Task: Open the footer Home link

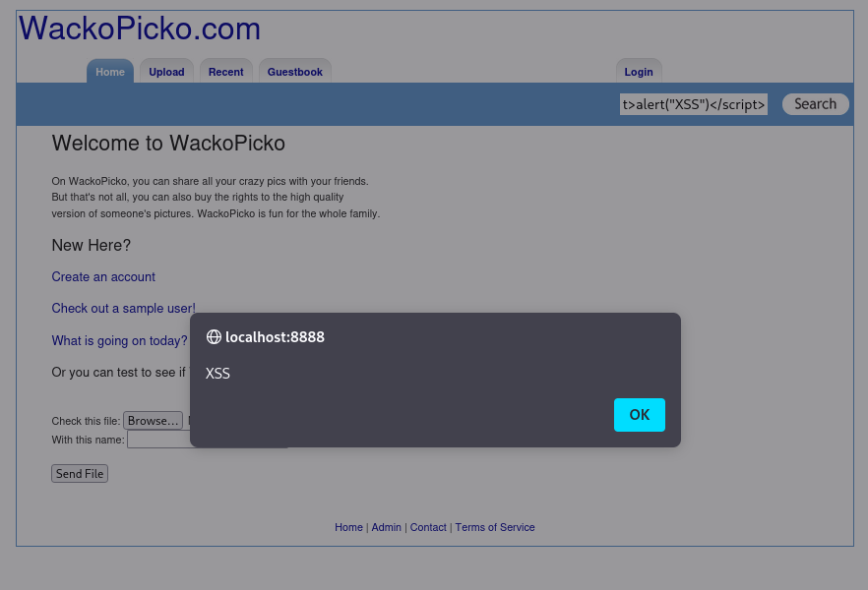Action: point(348,527)
